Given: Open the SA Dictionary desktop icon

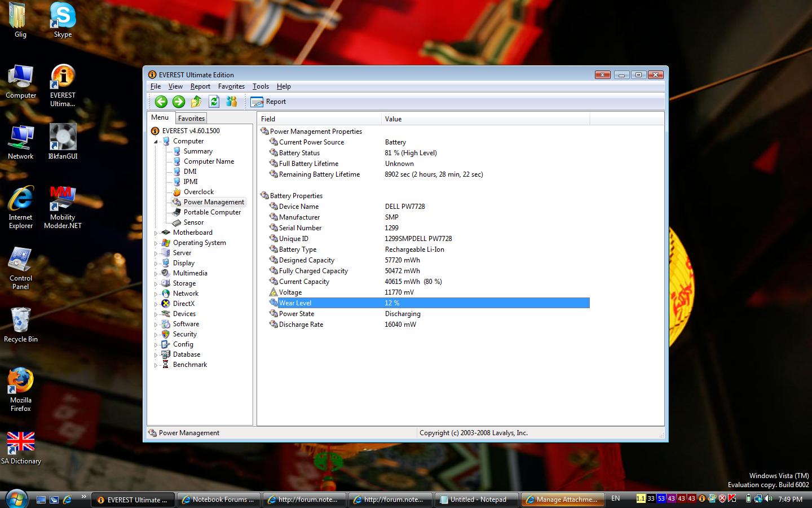Looking at the screenshot, I should [x=21, y=448].
